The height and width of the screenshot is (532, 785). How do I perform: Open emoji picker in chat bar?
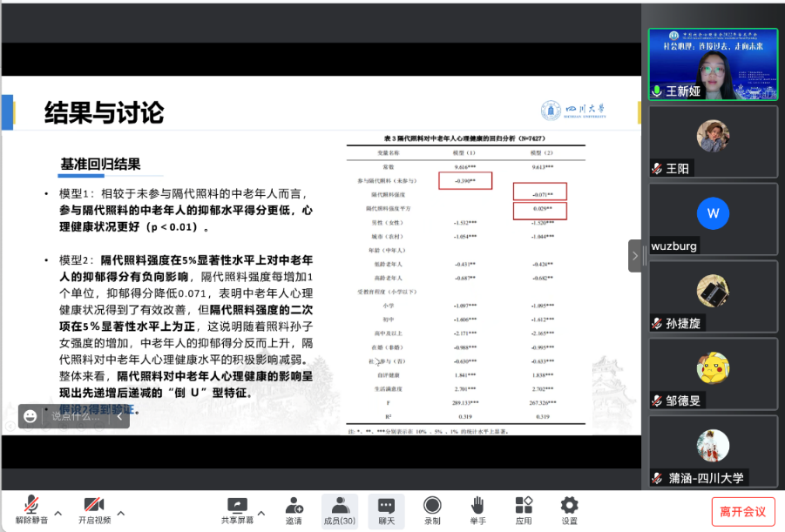click(x=30, y=416)
